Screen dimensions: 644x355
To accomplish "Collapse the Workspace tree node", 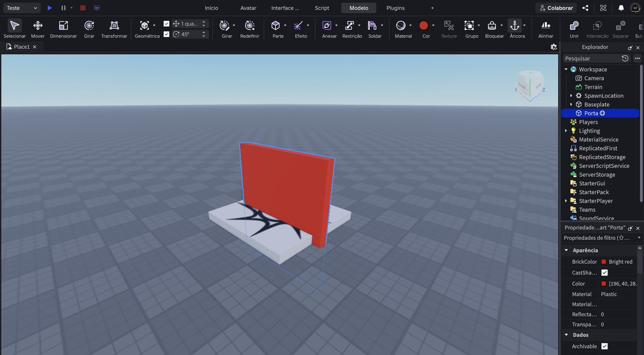I will 566,69.
